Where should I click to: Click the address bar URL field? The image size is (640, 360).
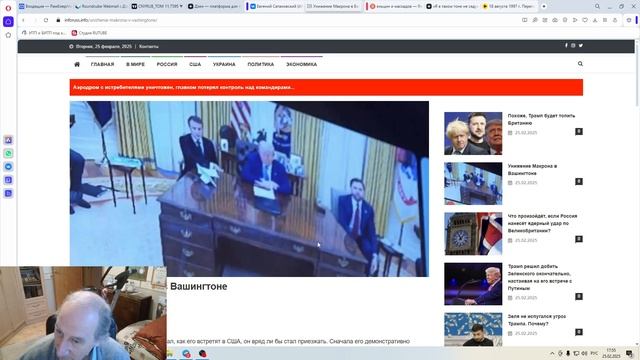point(286,20)
